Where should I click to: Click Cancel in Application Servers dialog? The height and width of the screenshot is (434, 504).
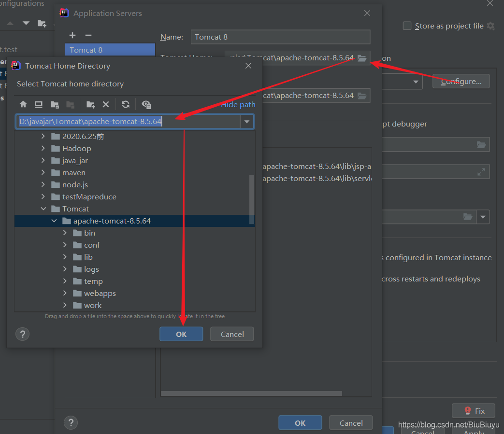point(351,423)
